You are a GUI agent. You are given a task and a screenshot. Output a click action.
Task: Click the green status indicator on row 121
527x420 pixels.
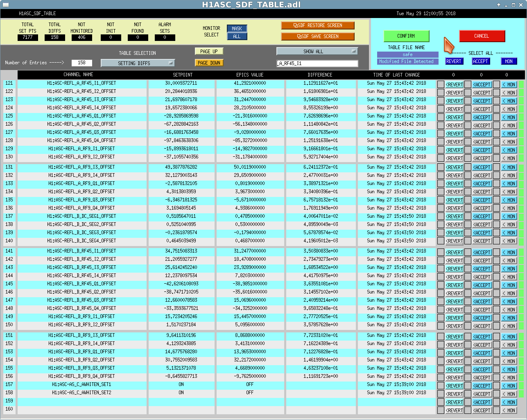tap(522, 84)
